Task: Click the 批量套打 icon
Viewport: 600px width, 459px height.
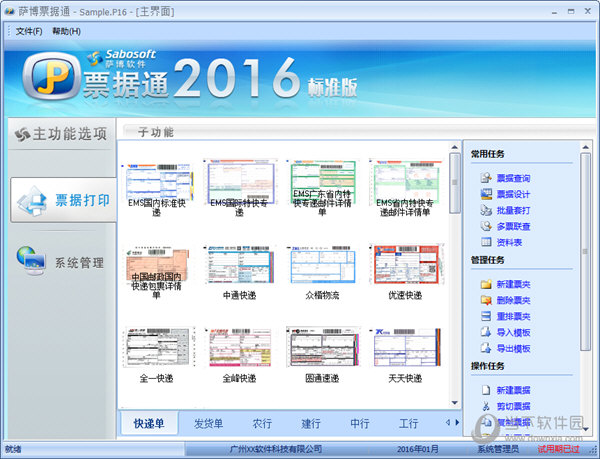Action: [x=486, y=210]
